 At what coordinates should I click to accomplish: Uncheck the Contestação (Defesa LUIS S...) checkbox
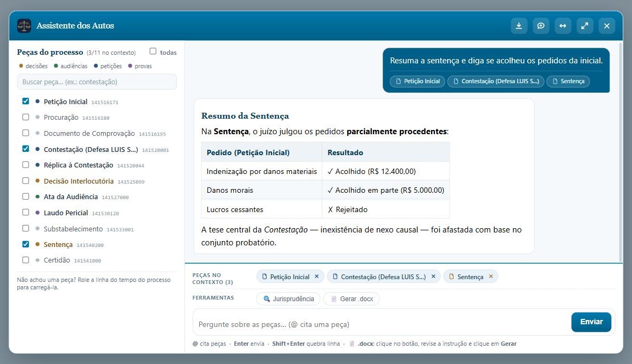(x=26, y=149)
